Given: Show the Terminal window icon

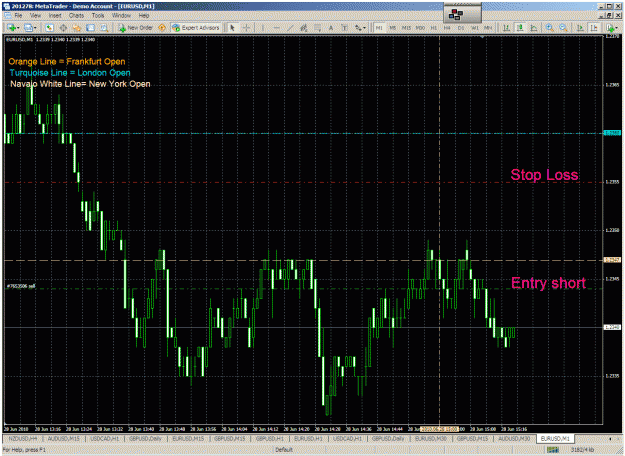Looking at the screenshot, I should tap(90, 28).
